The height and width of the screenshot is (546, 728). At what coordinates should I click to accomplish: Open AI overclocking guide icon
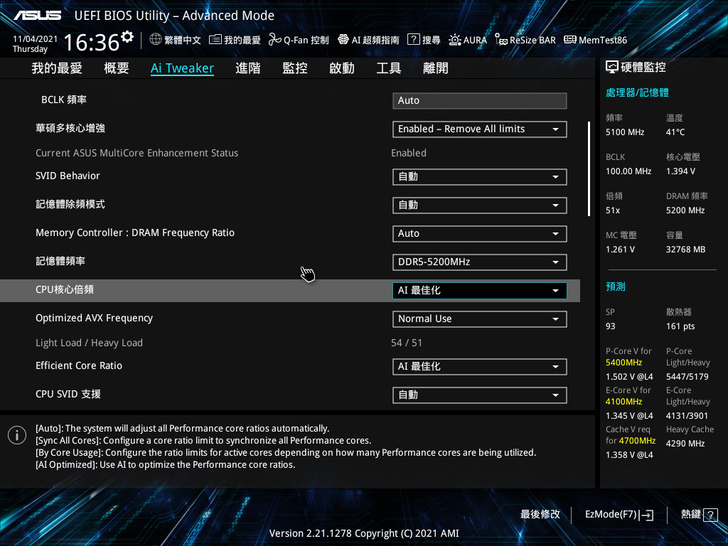coord(343,39)
